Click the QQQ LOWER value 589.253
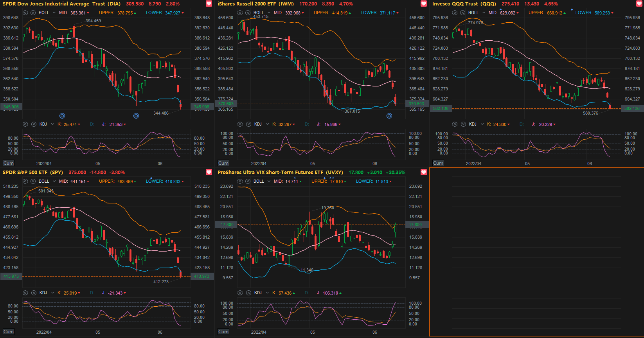The height and width of the screenshot is (338, 644). [x=602, y=13]
